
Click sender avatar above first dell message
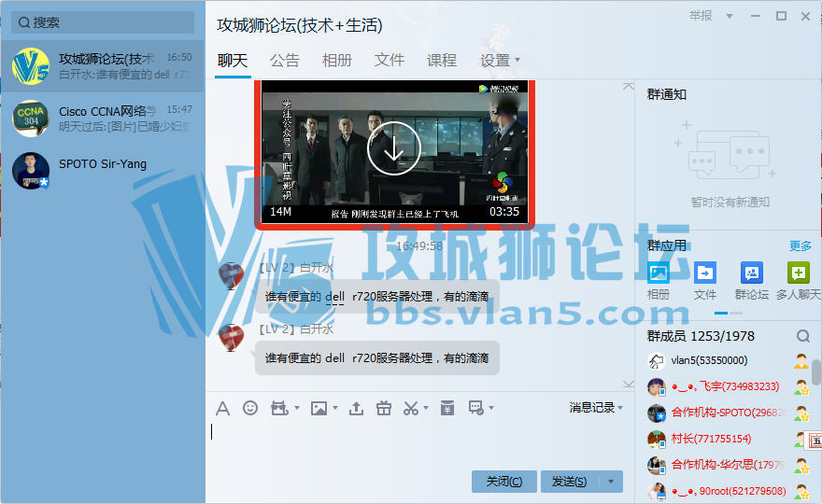pyautogui.click(x=231, y=275)
